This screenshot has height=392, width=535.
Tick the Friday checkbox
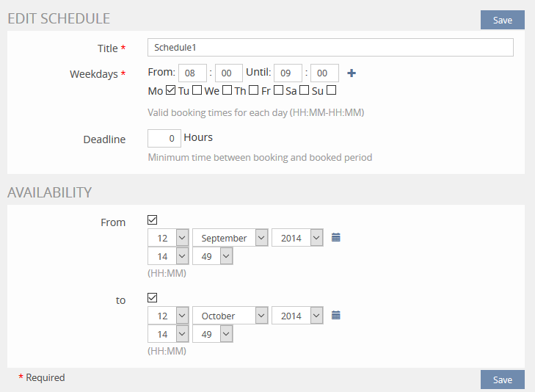(279, 91)
